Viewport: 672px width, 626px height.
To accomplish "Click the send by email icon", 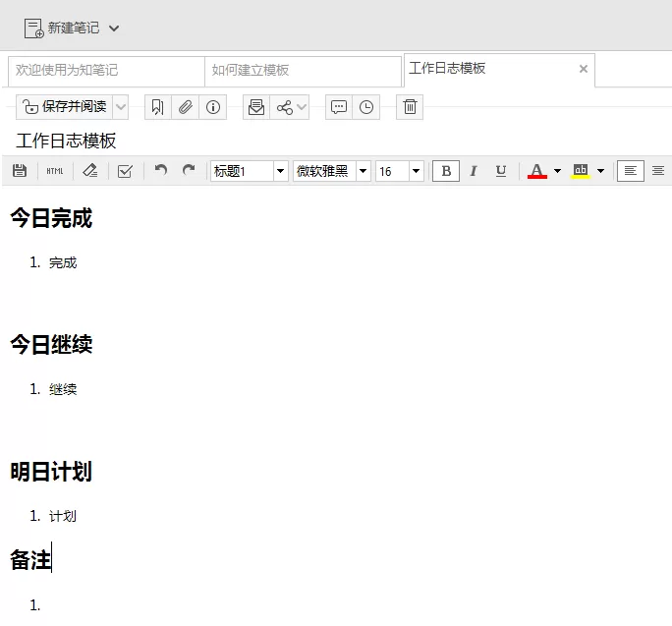I will click(256, 107).
